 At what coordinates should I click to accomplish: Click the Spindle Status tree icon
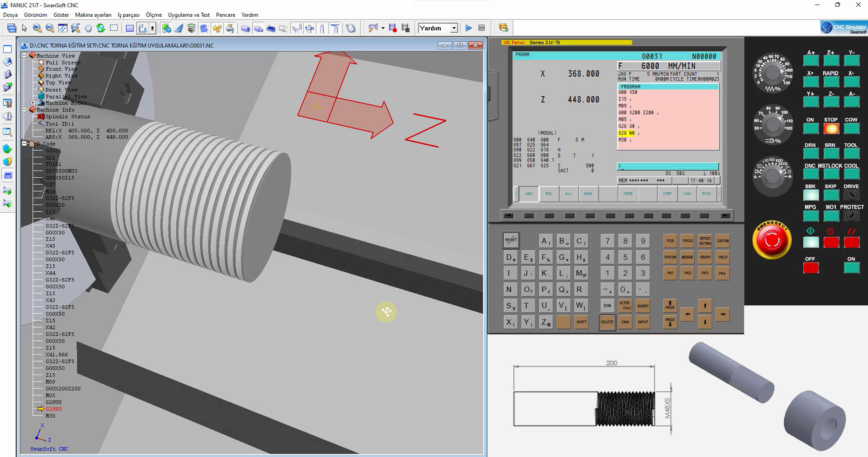pos(41,117)
